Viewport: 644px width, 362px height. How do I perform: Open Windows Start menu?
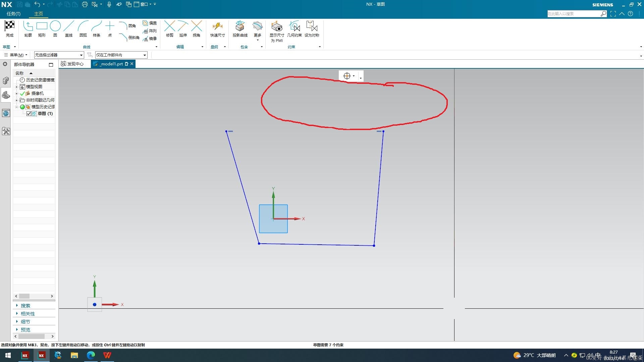(8, 355)
